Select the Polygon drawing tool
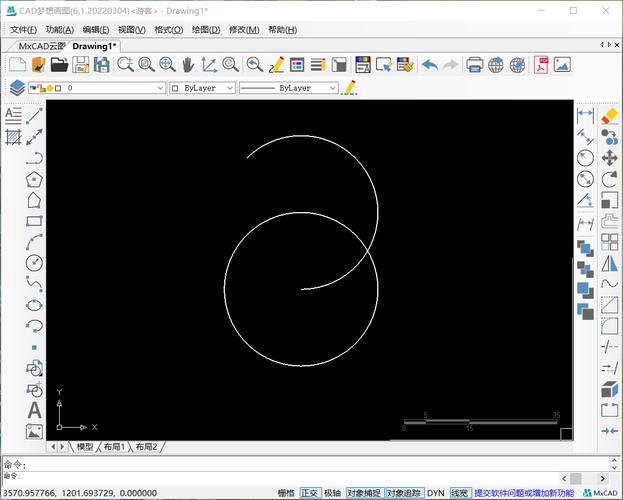Image resolution: width=623 pixels, height=500 pixels. pos(34,180)
